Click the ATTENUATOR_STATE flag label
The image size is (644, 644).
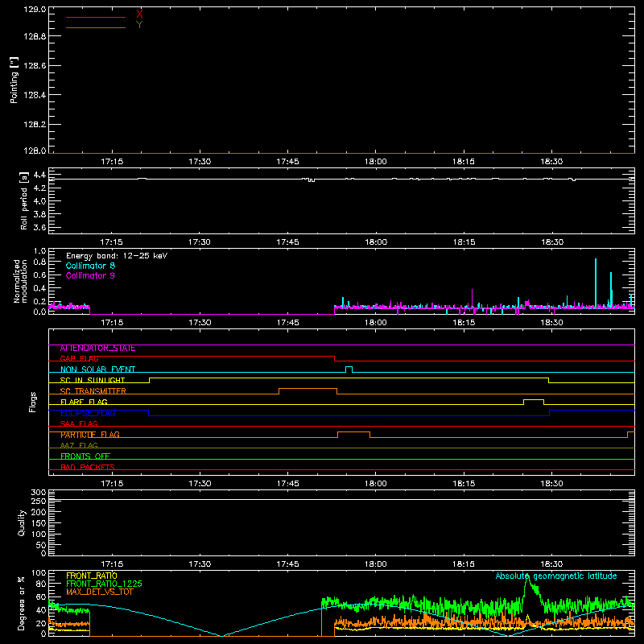pyautogui.click(x=97, y=349)
